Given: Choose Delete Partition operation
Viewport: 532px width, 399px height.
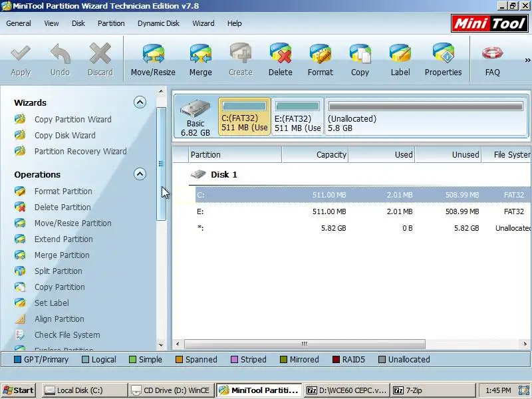Looking at the screenshot, I should (x=63, y=207).
